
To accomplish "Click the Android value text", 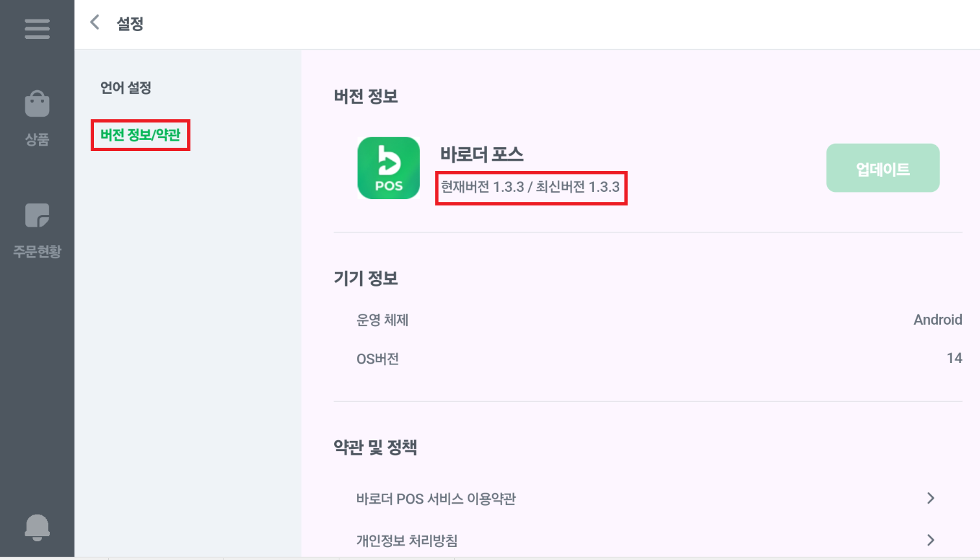I will 937,320.
